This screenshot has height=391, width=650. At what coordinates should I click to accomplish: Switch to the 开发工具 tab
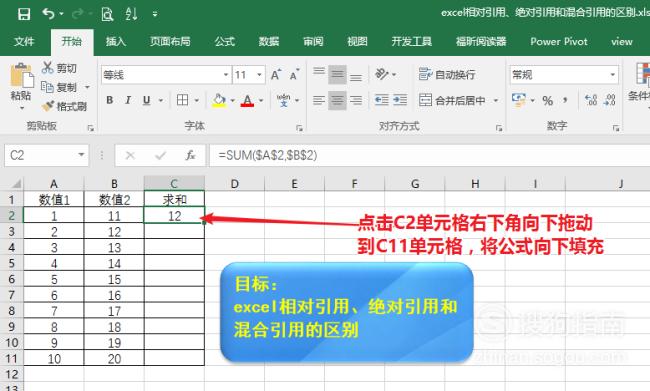pyautogui.click(x=412, y=41)
